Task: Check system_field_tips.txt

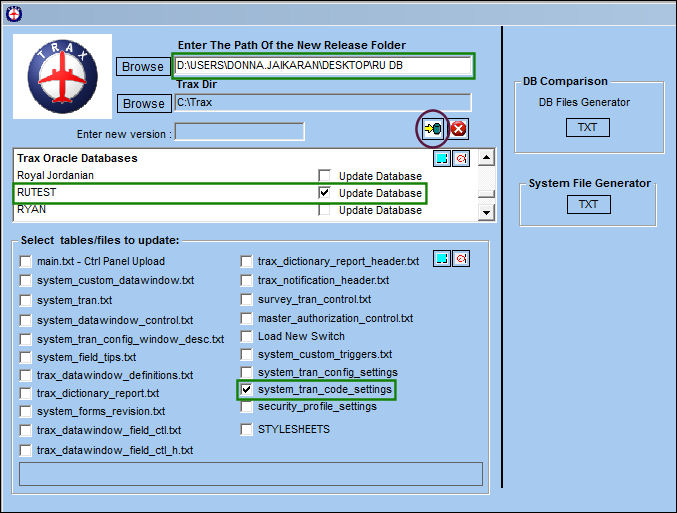Action: tap(25, 358)
